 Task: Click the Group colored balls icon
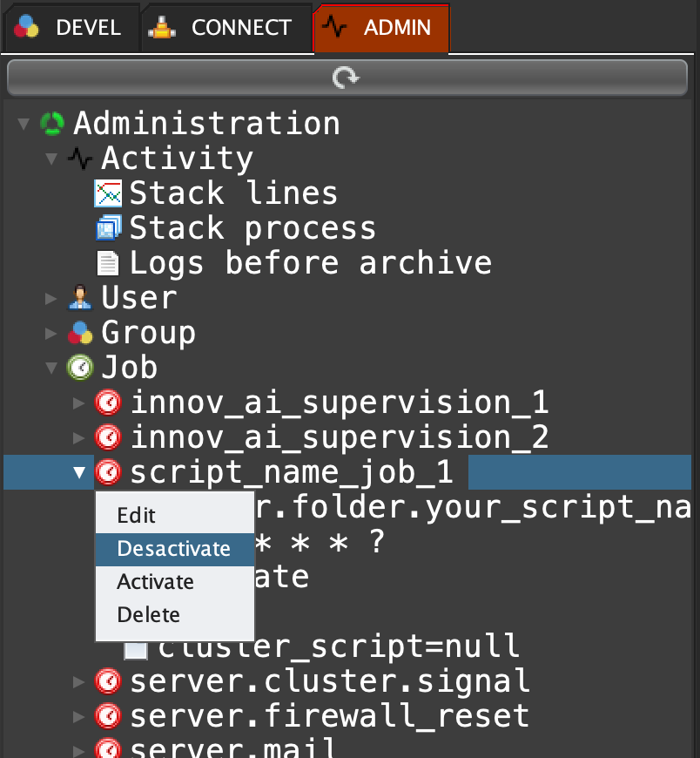80,333
